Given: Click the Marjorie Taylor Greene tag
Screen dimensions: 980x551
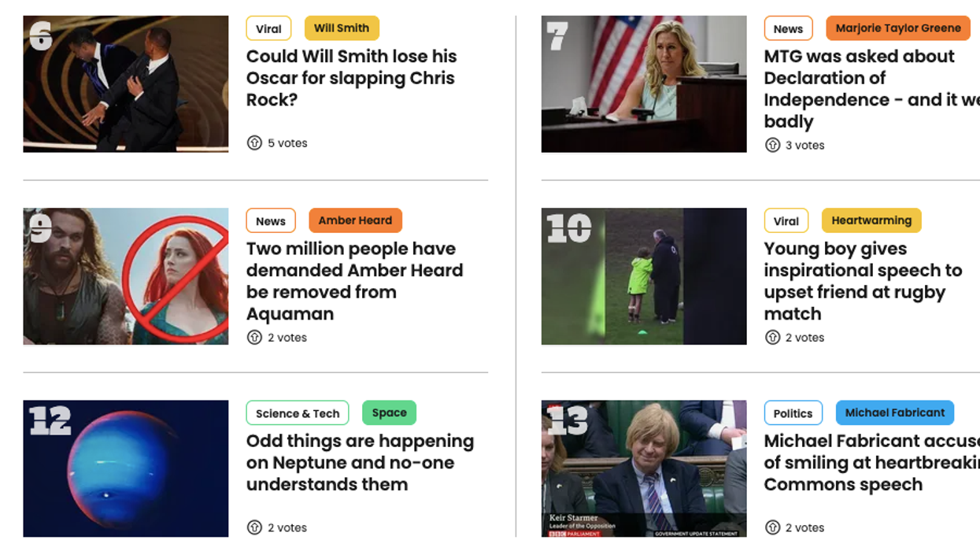Looking at the screenshot, I should 898,28.
